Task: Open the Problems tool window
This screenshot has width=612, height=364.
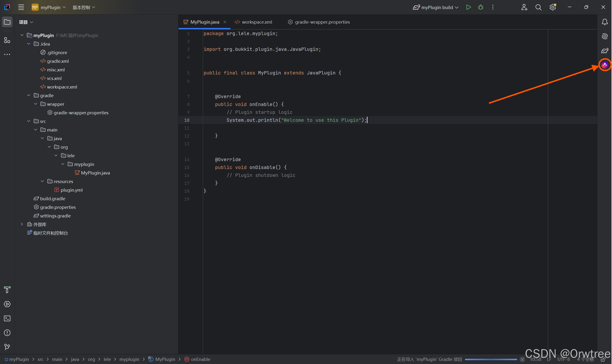Action: 7,332
